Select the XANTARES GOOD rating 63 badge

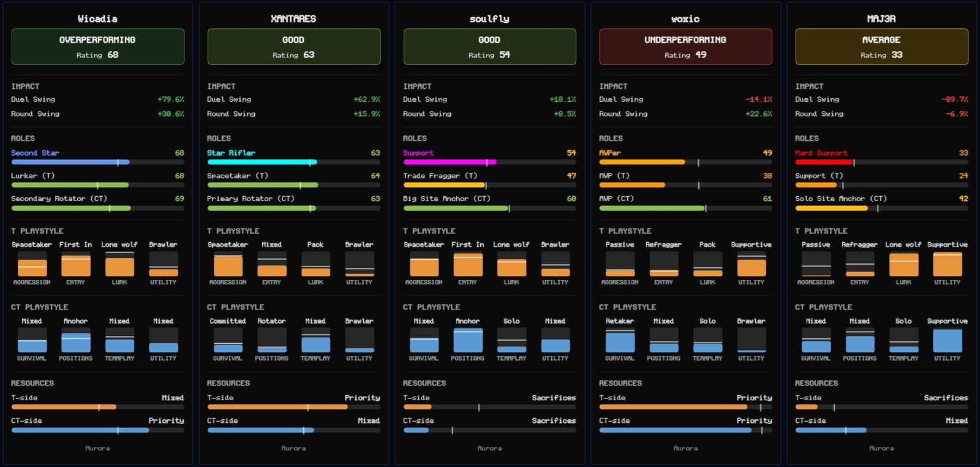point(294,47)
